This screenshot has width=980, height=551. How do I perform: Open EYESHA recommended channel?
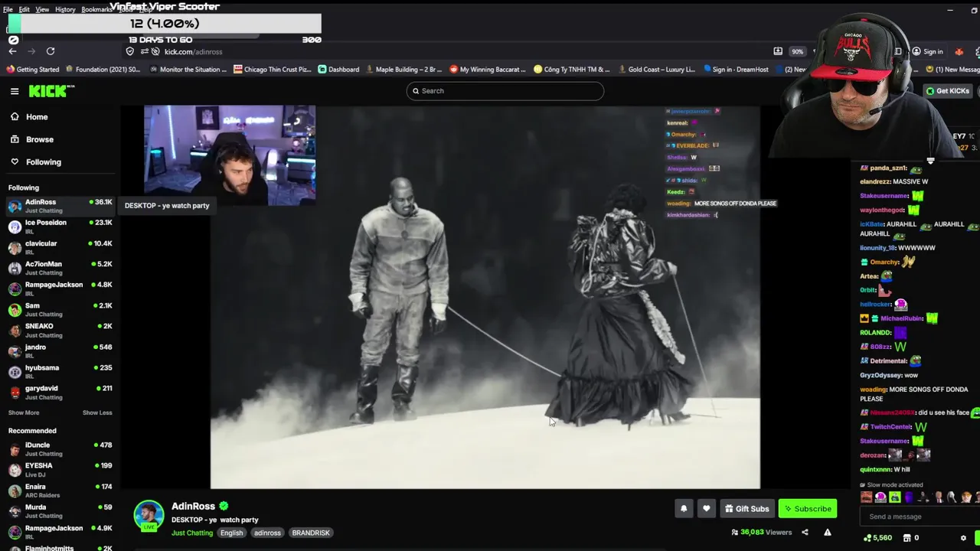click(60, 470)
